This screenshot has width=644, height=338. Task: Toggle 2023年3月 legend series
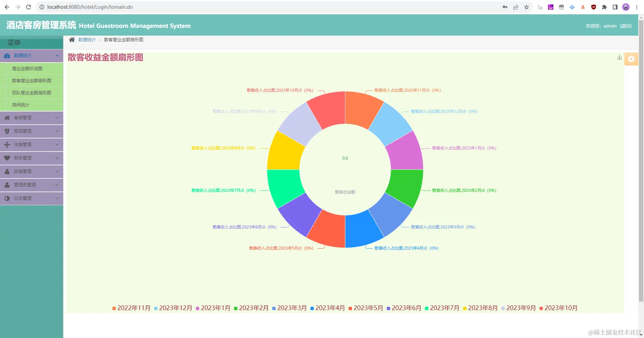(x=290, y=308)
